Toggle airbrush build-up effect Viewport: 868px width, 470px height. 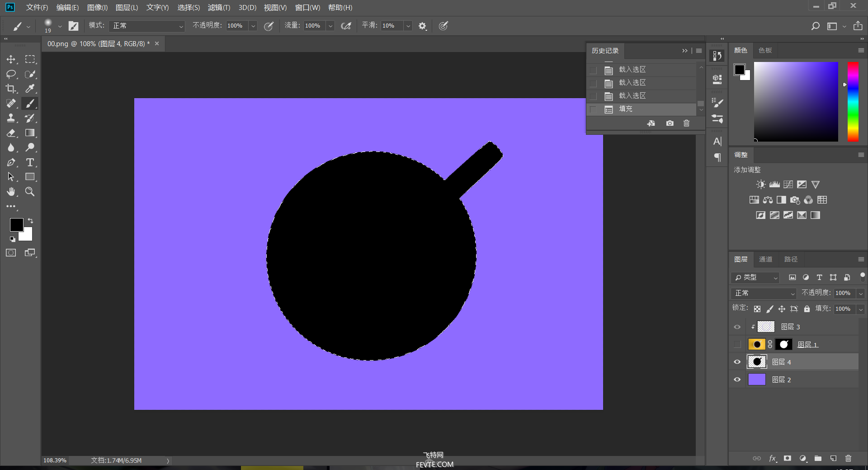coord(346,26)
